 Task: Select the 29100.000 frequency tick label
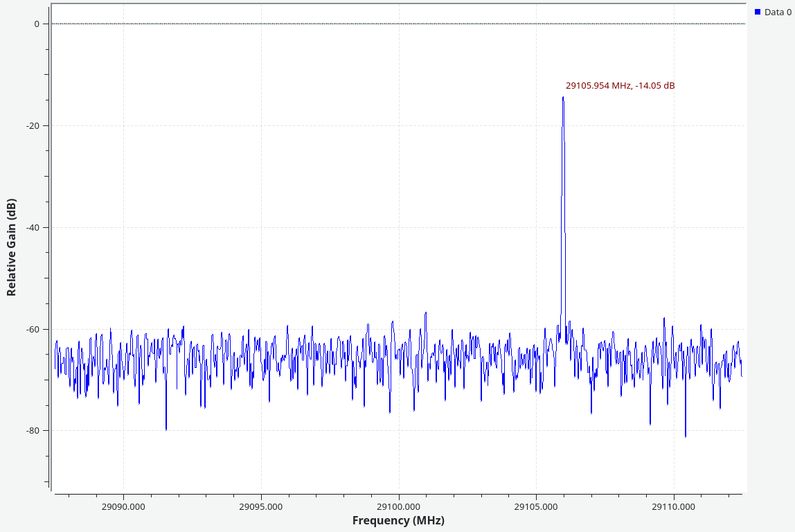(399, 506)
